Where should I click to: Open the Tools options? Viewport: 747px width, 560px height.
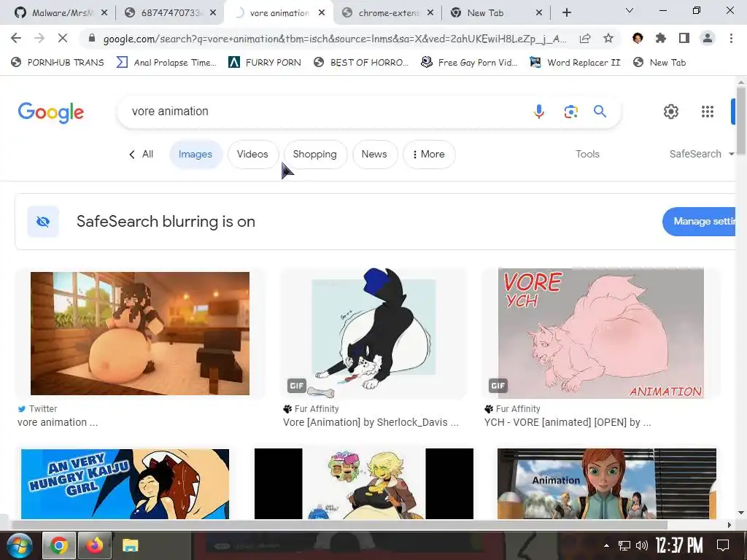(587, 154)
